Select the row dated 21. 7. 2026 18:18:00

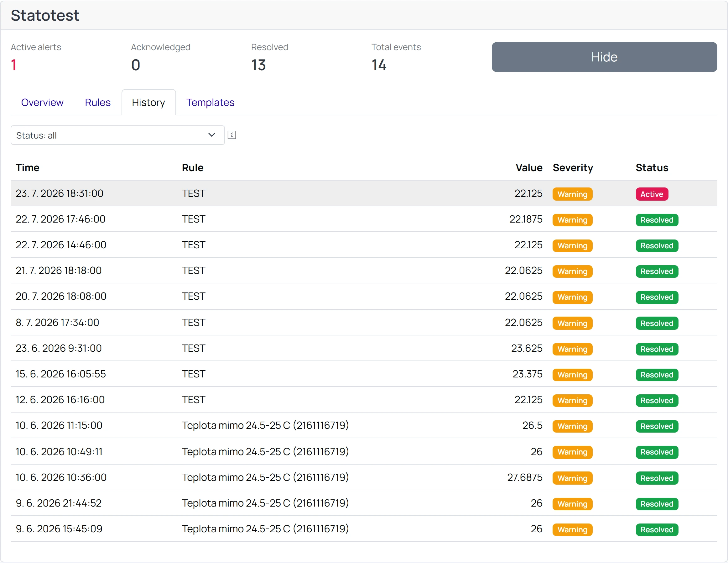364,271
